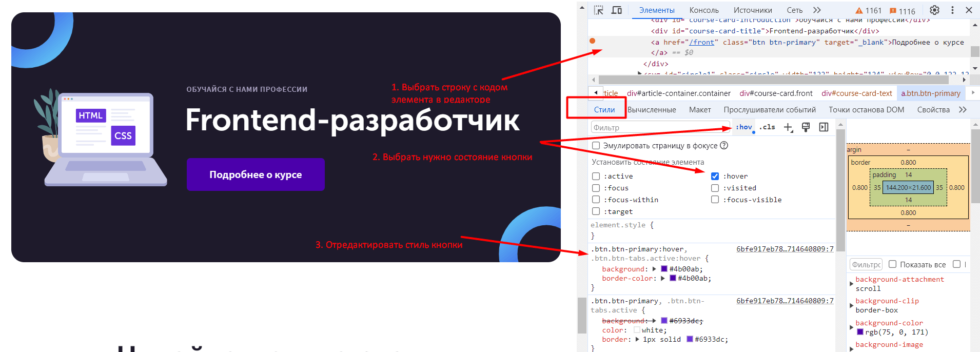Expand the background-attachment computed property

coord(851,284)
